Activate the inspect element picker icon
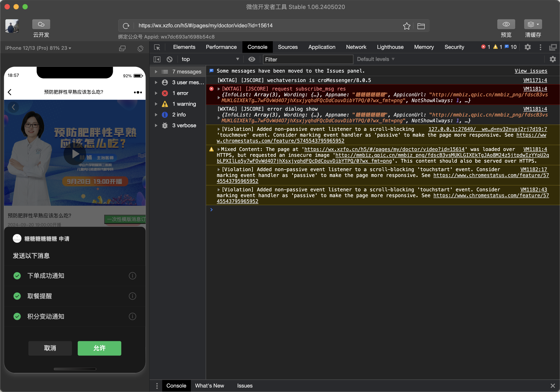Screen dimensions: 560x392 click(x=157, y=47)
